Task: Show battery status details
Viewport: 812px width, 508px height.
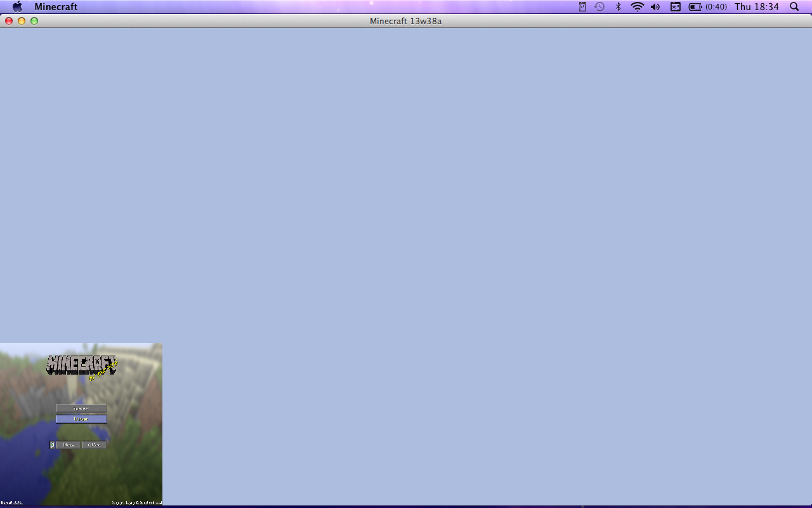Action: coord(707,7)
